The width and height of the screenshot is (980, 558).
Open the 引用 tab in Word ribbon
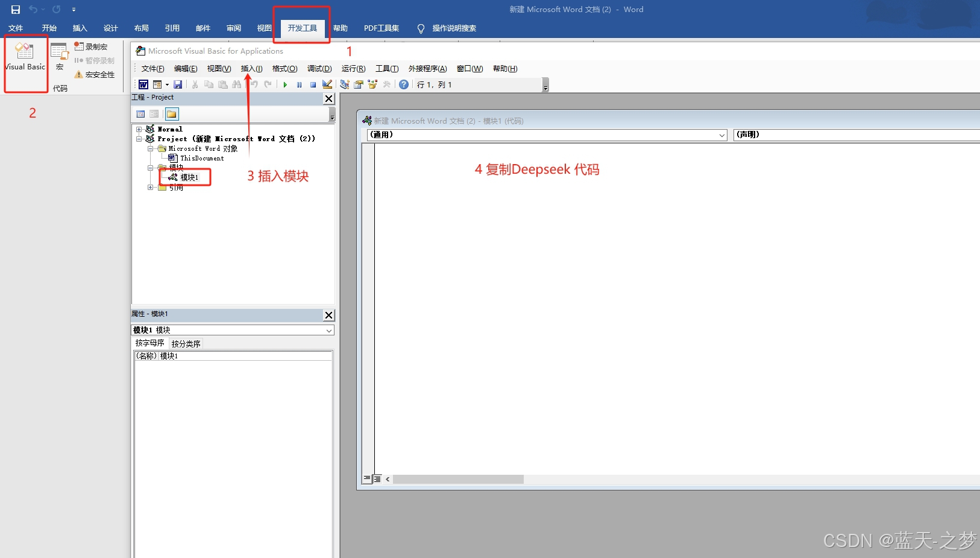pos(172,28)
